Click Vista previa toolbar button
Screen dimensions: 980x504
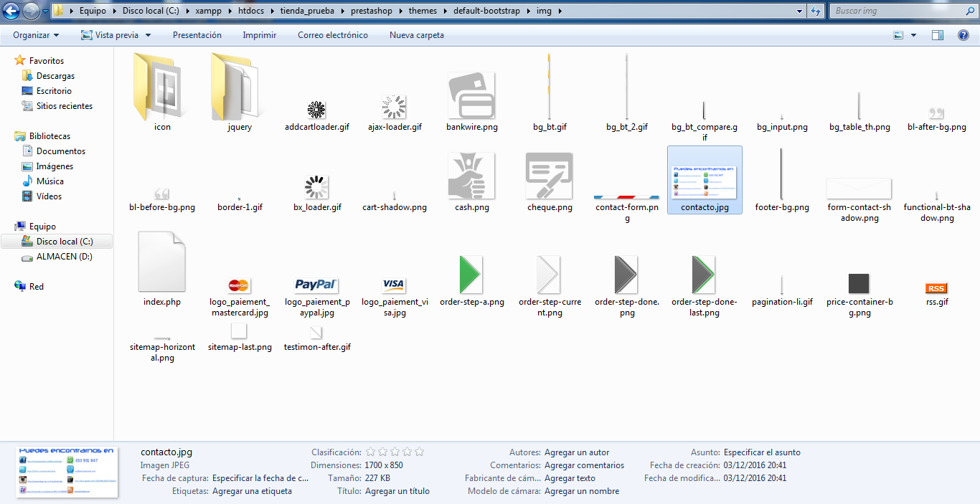[x=110, y=35]
